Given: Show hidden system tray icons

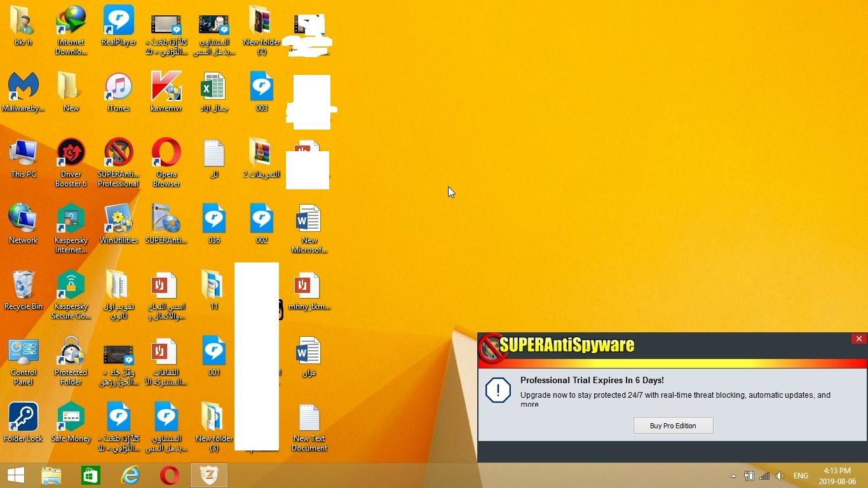Looking at the screenshot, I should coord(733,476).
